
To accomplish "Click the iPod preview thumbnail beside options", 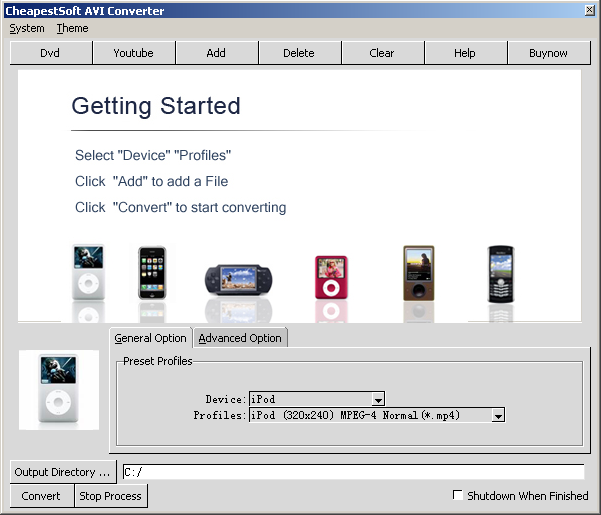I will pyautogui.click(x=59, y=390).
